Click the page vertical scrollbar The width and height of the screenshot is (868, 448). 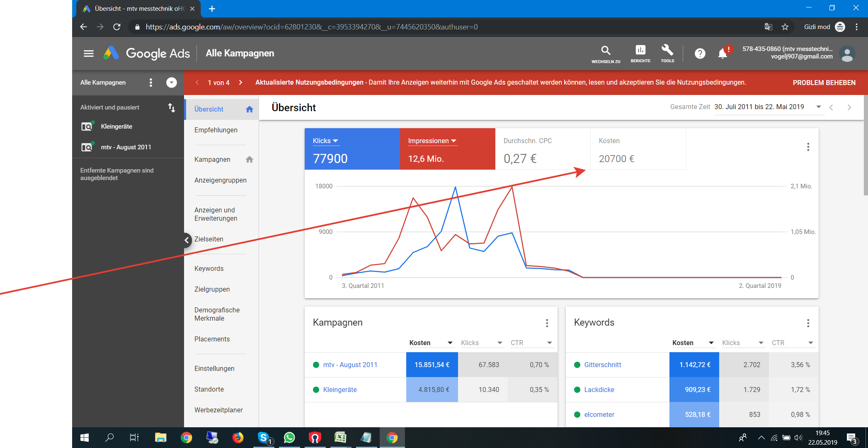point(865,145)
